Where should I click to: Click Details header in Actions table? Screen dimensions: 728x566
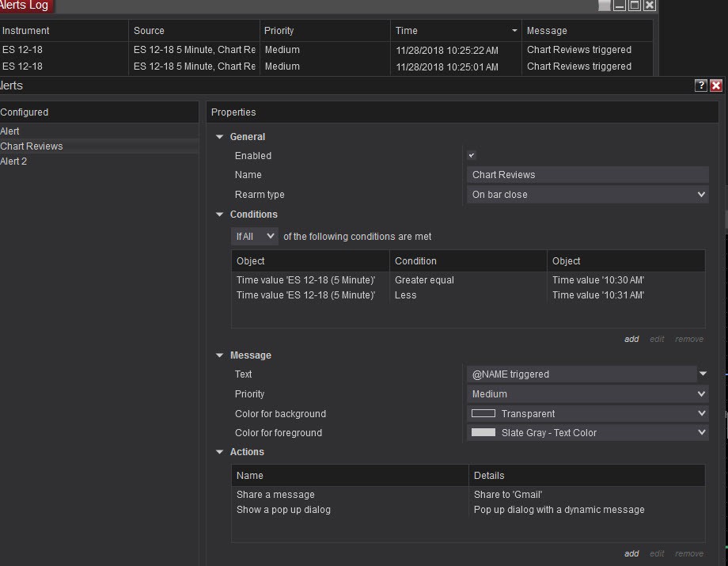[587, 476]
